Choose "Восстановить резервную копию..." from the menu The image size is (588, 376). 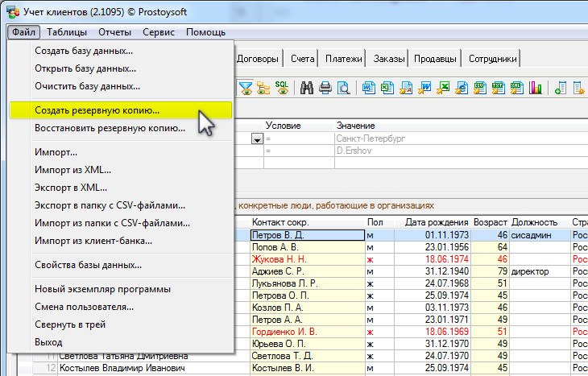click(110, 128)
